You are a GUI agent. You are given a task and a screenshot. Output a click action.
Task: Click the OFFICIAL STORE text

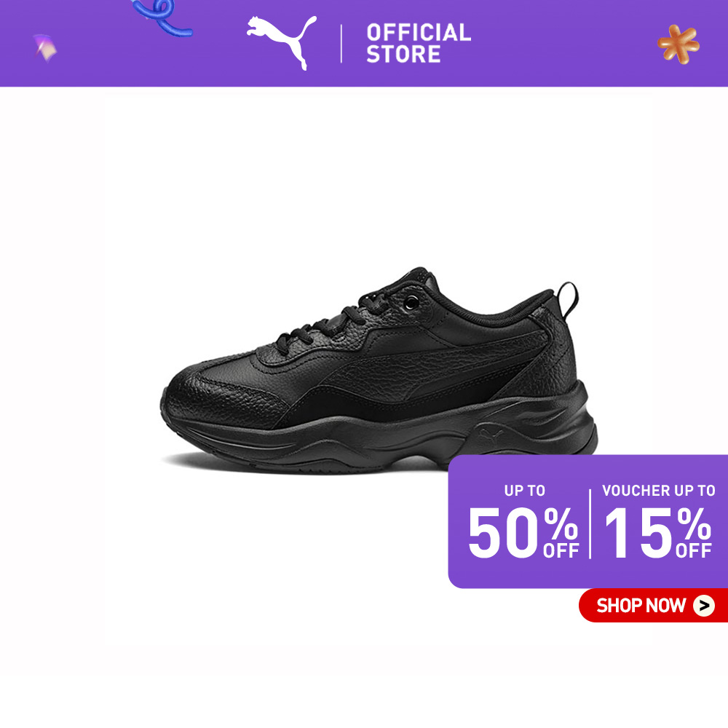tap(419, 43)
